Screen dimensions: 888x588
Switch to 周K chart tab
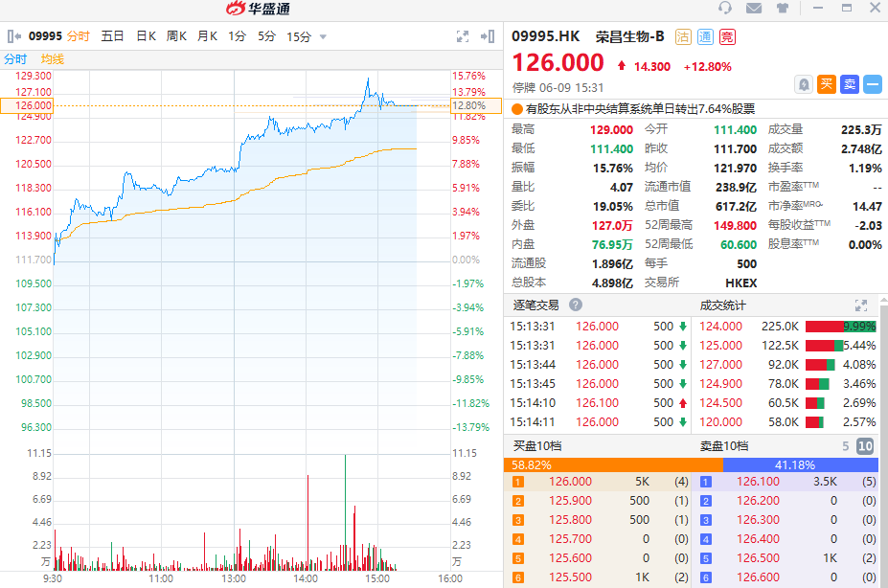pyautogui.click(x=176, y=36)
